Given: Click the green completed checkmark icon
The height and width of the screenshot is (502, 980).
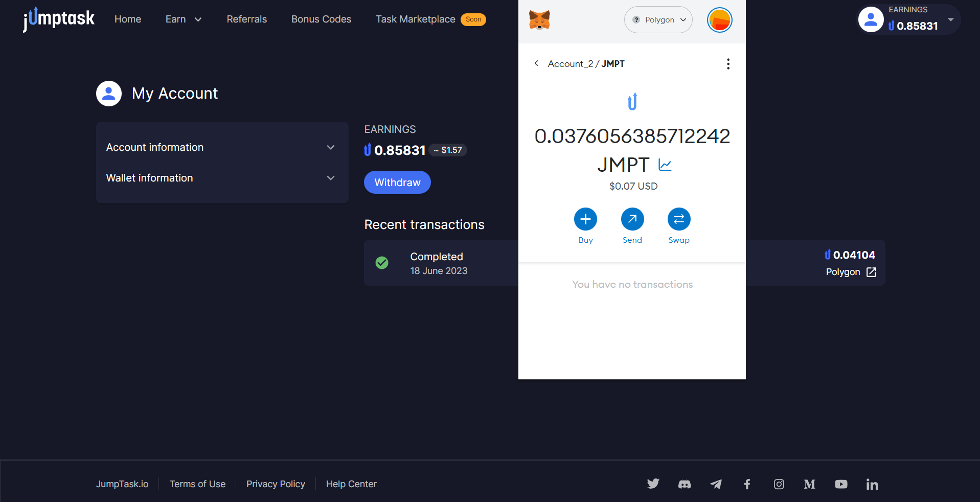Looking at the screenshot, I should [382, 263].
